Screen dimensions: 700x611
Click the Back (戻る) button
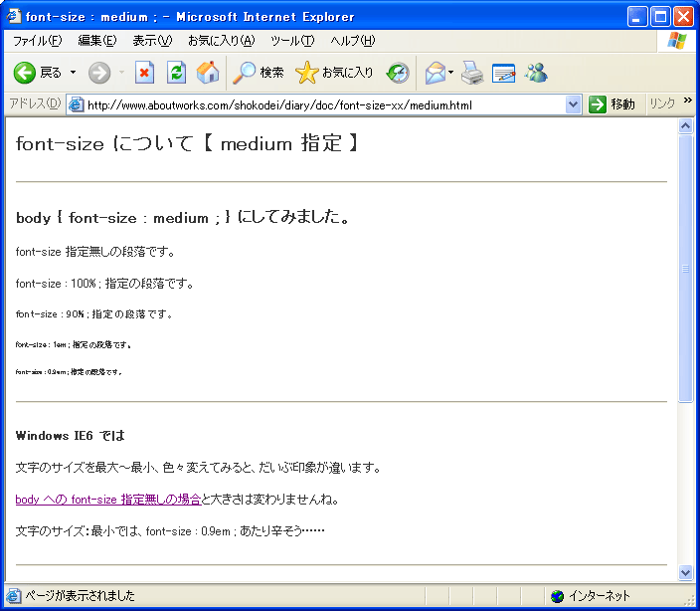point(38,73)
